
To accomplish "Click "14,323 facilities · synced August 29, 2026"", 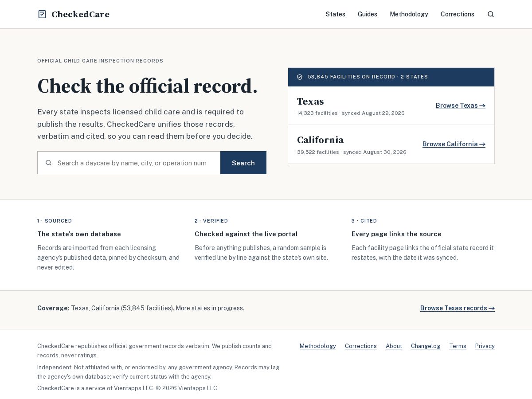I will (351, 113).
